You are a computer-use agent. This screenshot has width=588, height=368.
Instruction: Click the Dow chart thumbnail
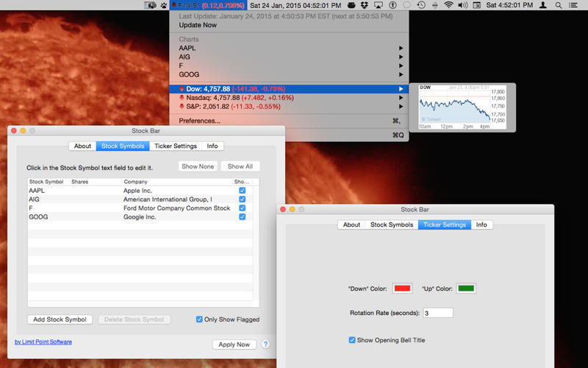pos(462,107)
